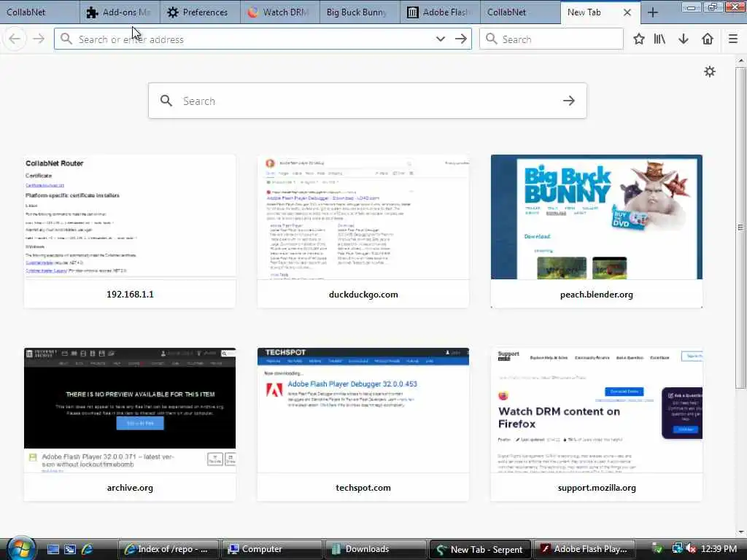The image size is (747, 560).
Task: Switch to New Tab - Serpent taskbar button
Action: point(480,549)
